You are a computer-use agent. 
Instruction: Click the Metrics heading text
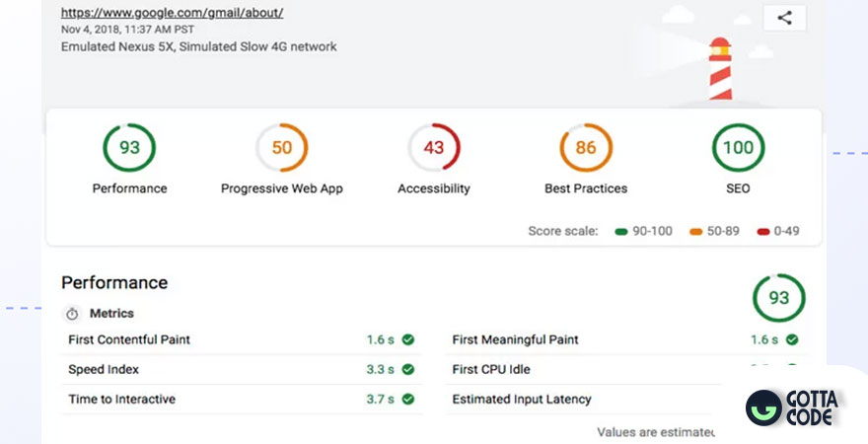point(111,314)
